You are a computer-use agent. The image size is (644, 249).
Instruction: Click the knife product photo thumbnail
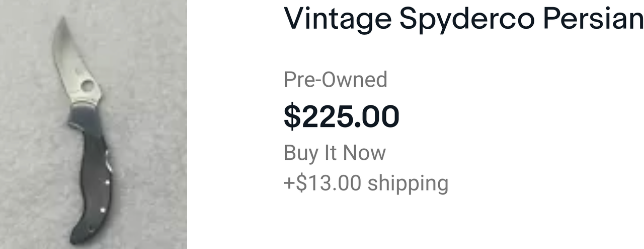tap(94, 125)
